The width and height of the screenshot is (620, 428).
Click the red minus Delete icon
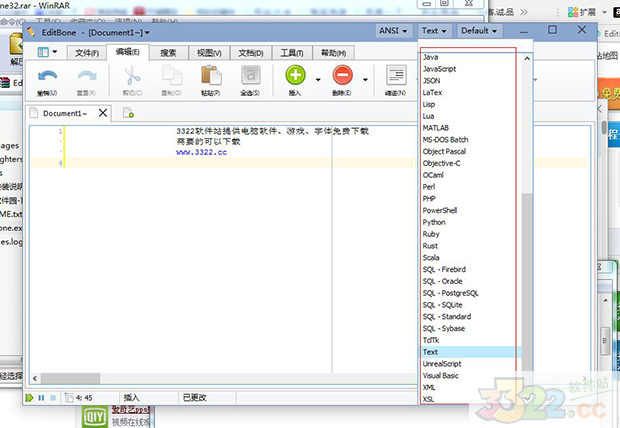(342, 75)
